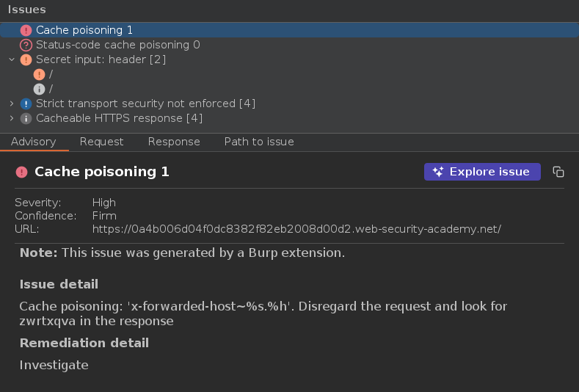The height and width of the screenshot is (392, 579).
Task: Click the red severity icon in the advisory title
Action: 21,172
